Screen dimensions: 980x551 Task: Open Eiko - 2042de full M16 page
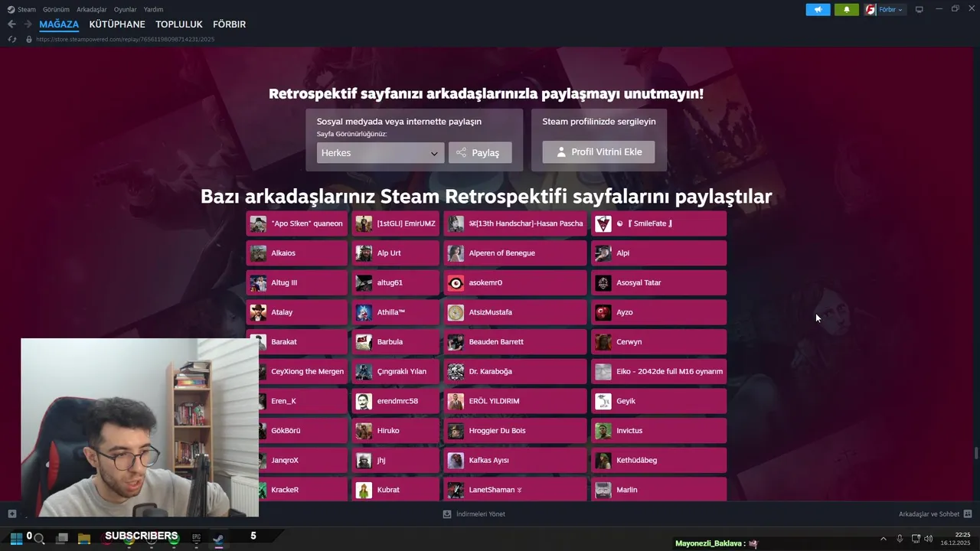click(658, 371)
